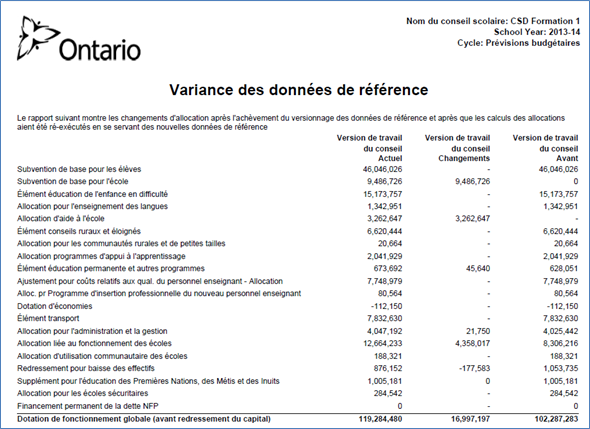This screenshot has width=590, height=429.
Task: Click the 'Version de travail du conseil Avant' column header
Action: click(545, 148)
